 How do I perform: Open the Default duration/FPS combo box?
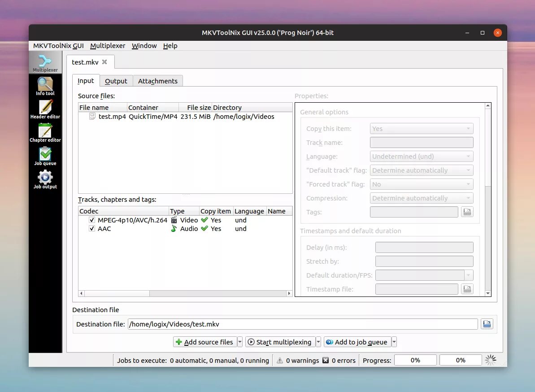(424, 275)
